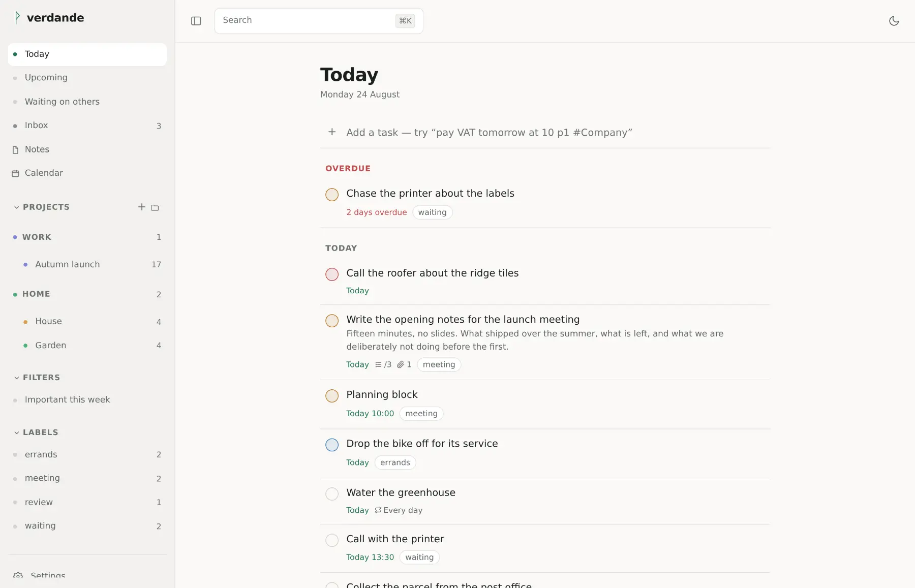Select the Today view in sidebar
915x588 pixels.
click(87, 54)
